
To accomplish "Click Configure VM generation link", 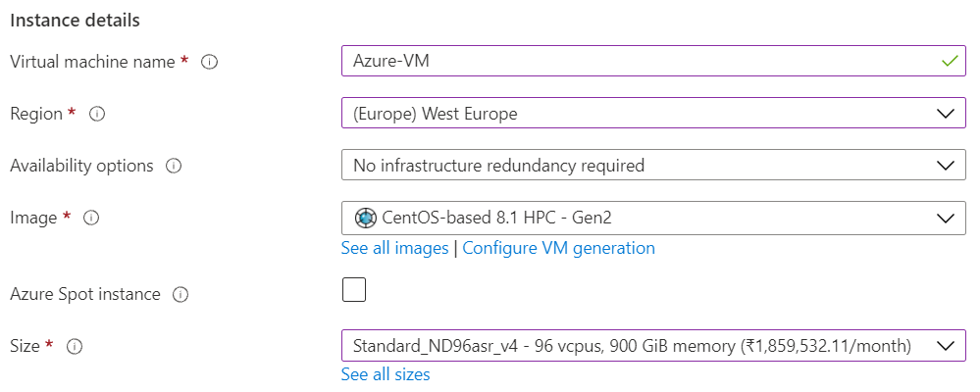I will (558, 248).
